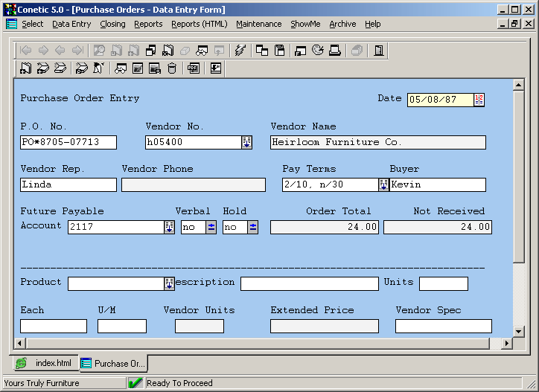Click the green checkmark status icon
The width and height of the screenshot is (539, 392).
(135, 383)
